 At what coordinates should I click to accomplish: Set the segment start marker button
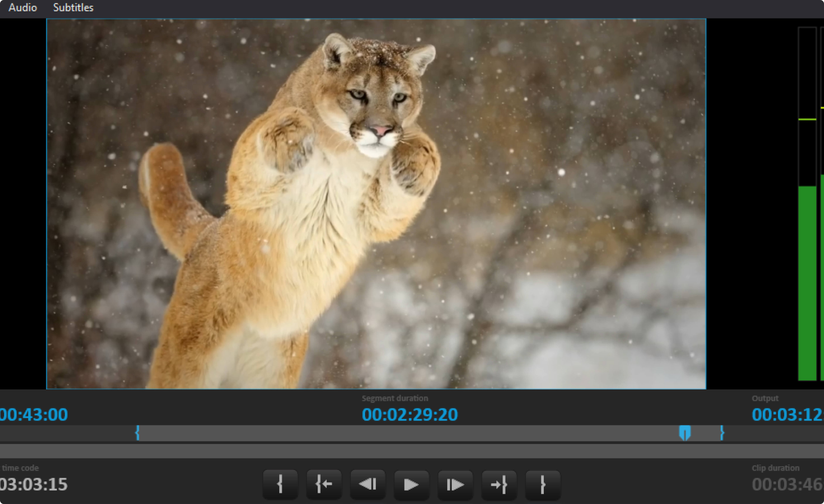[x=280, y=484]
